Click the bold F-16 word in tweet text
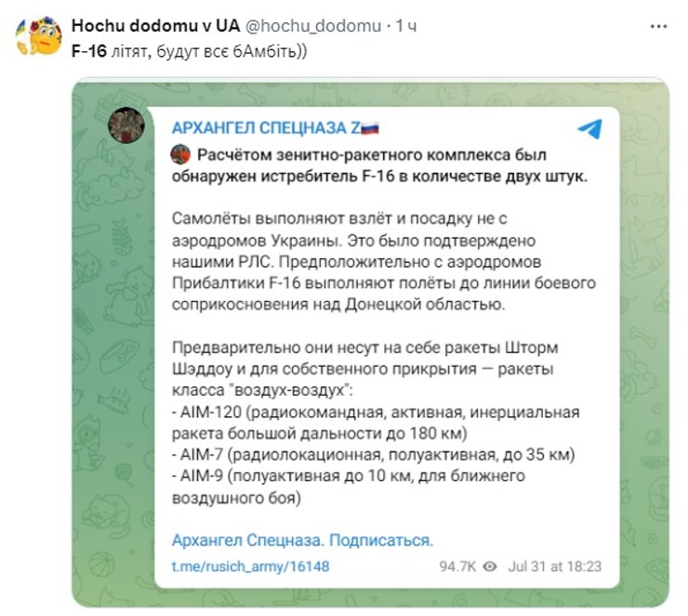Viewport: 688px width, 616px height. [x=89, y=51]
